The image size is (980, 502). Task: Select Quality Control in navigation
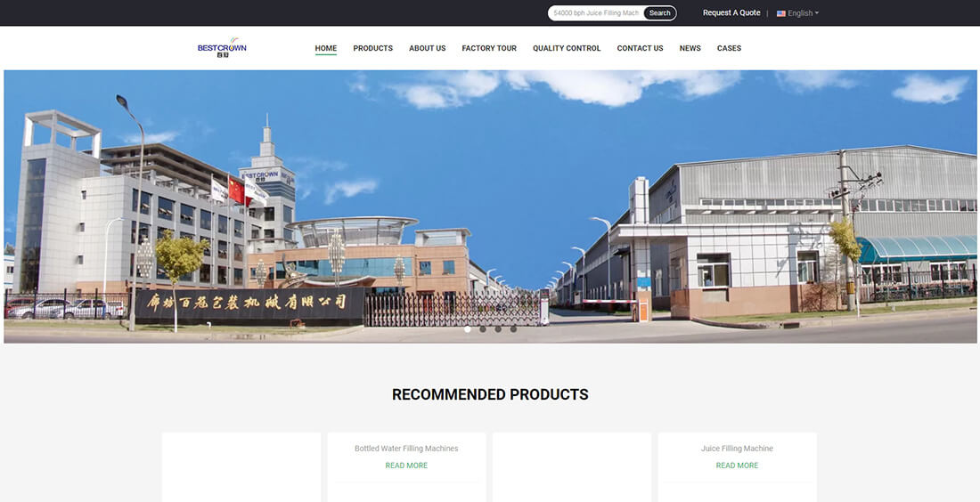point(567,48)
